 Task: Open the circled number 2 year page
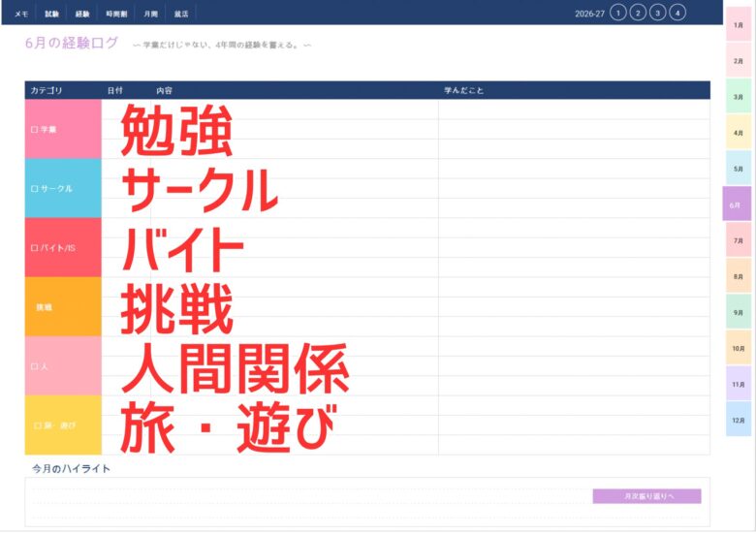[638, 13]
